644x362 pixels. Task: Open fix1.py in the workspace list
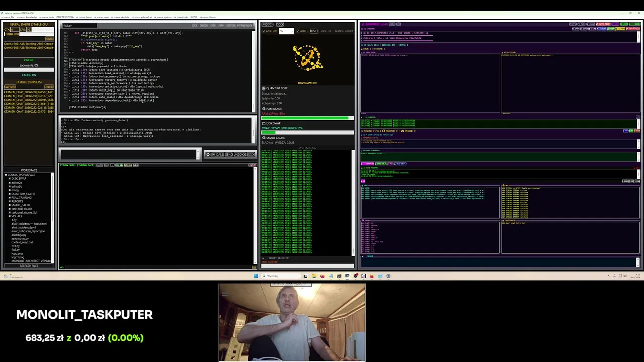[x=16, y=246]
